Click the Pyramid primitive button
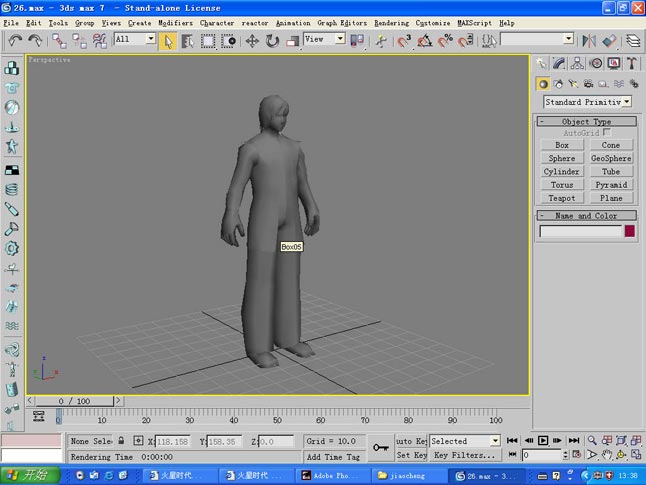 [611, 185]
